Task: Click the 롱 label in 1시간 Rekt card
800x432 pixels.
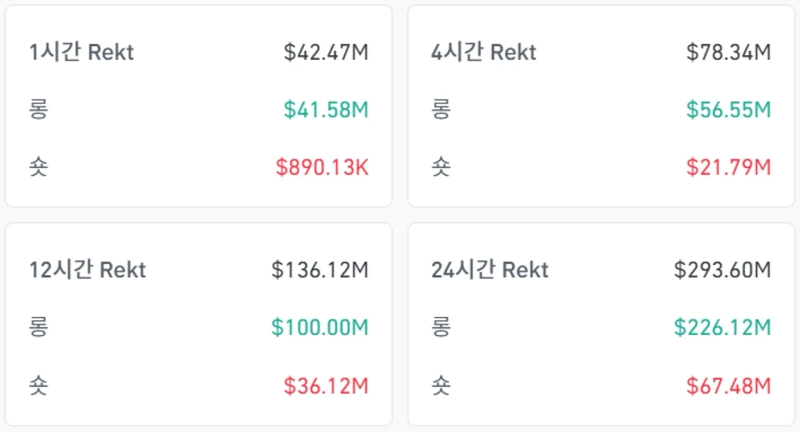Action: point(40,110)
